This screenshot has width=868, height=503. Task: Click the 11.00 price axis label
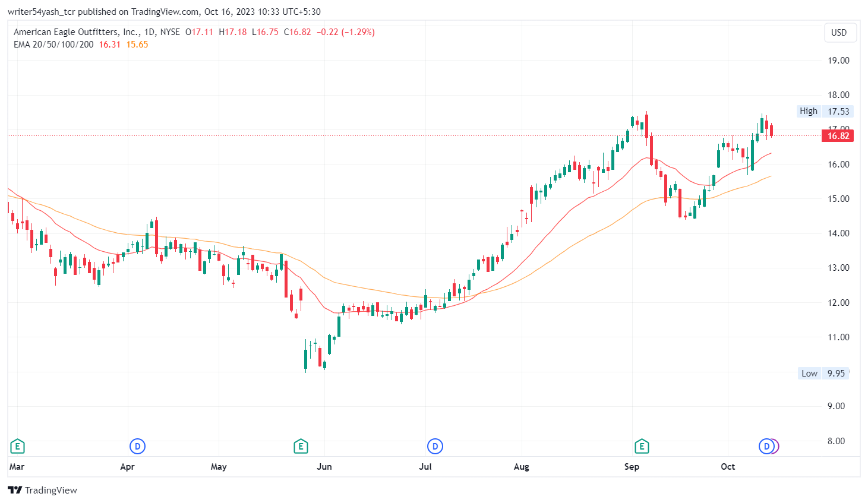[x=838, y=337]
